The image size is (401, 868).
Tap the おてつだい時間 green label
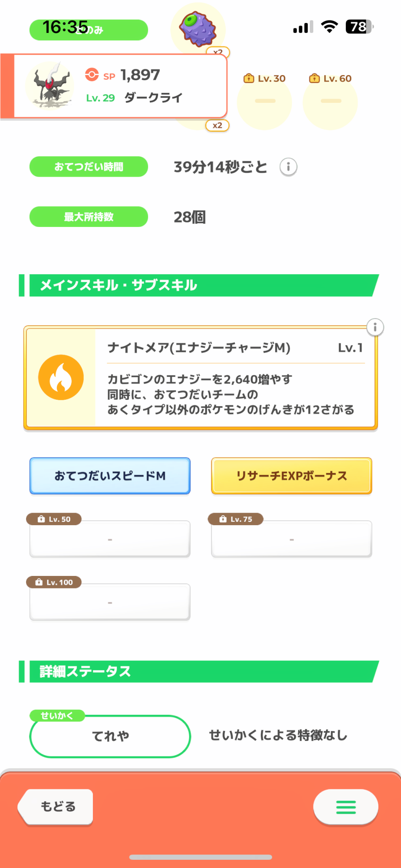tap(89, 167)
